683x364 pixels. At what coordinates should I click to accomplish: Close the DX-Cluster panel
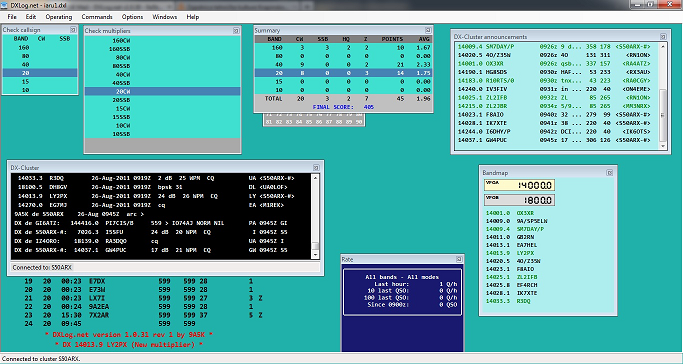(x=316, y=168)
